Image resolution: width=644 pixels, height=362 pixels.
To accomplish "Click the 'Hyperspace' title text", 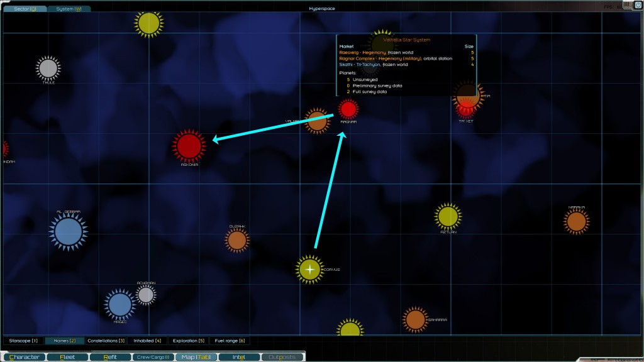I will point(322,9).
